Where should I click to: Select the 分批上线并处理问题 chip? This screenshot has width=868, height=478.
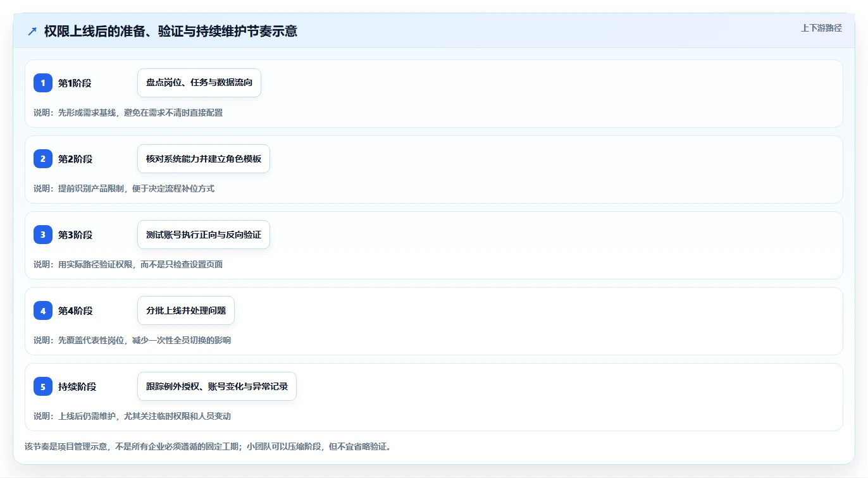[186, 310]
